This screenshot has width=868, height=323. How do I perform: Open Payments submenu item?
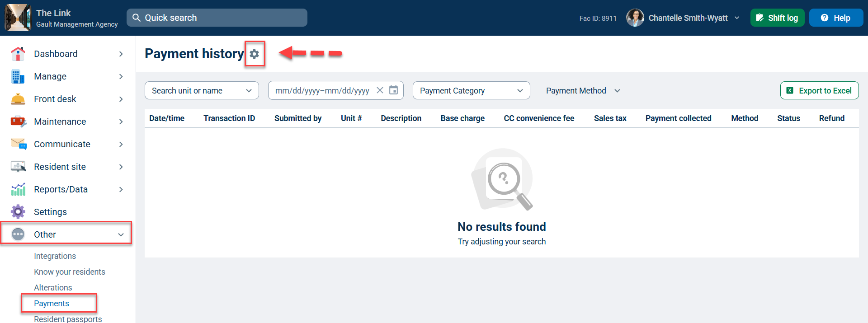click(x=52, y=304)
